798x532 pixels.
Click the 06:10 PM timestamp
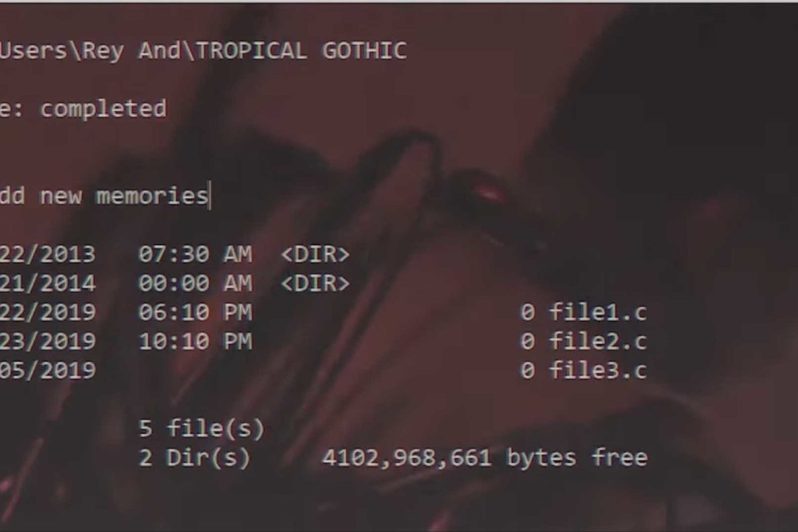195,312
